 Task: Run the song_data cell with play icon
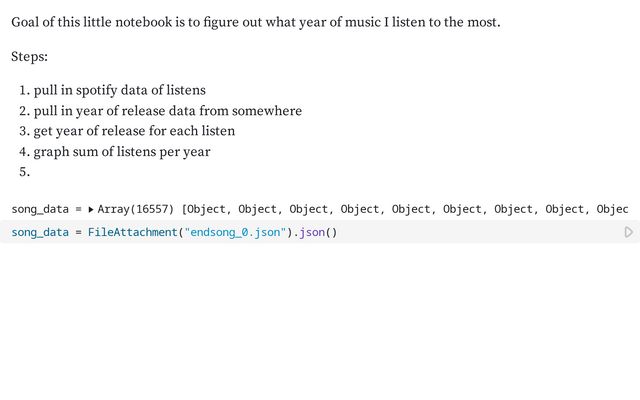point(628,232)
